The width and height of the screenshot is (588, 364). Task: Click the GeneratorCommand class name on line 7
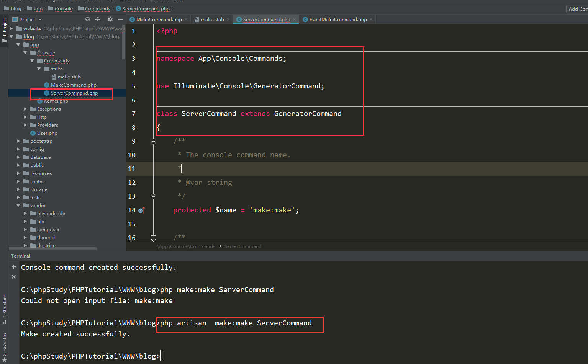pos(308,114)
